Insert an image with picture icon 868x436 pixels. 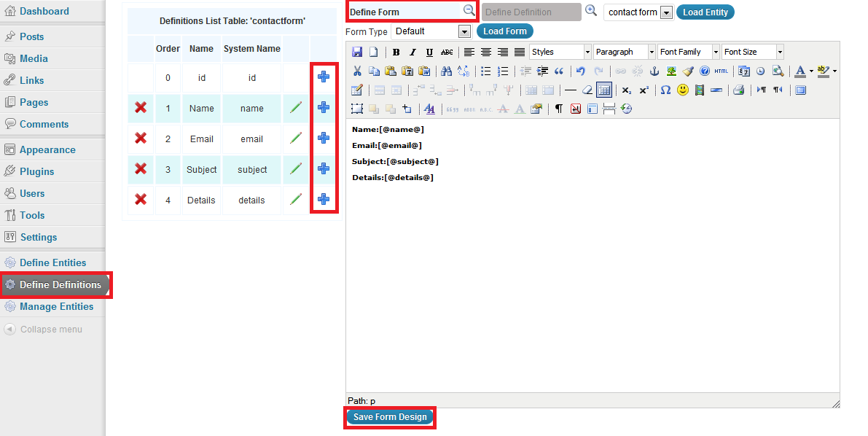[x=671, y=71]
